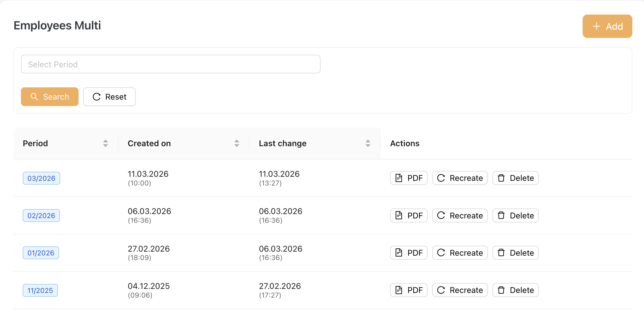Sort table by Period column

coord(105,143)
